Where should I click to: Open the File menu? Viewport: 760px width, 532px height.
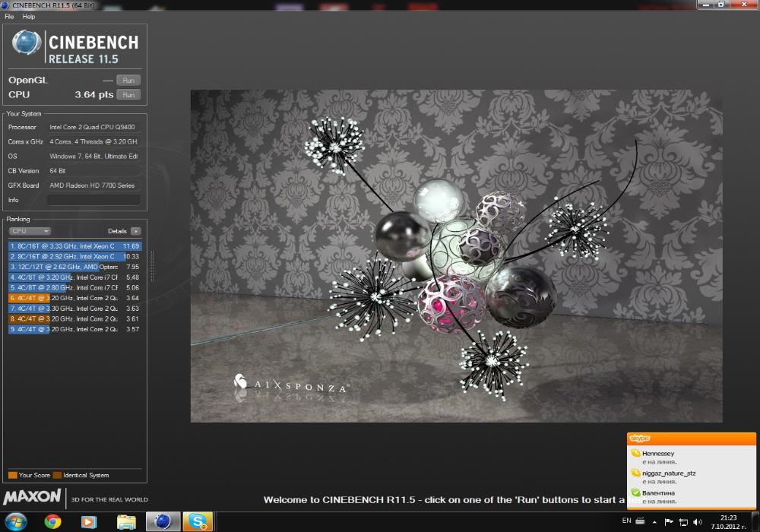pyautogui.click(x=9, y=17)
